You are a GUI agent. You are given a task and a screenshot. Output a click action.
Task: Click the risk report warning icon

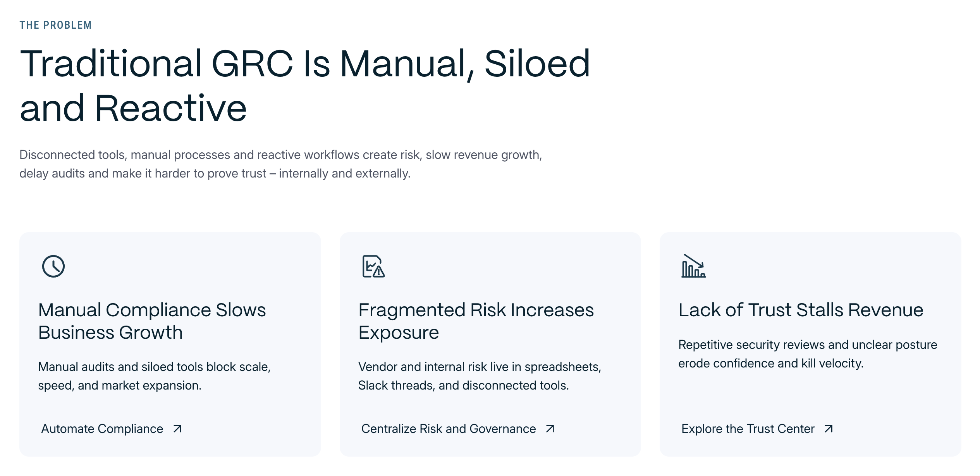click(x=373, y=266)
